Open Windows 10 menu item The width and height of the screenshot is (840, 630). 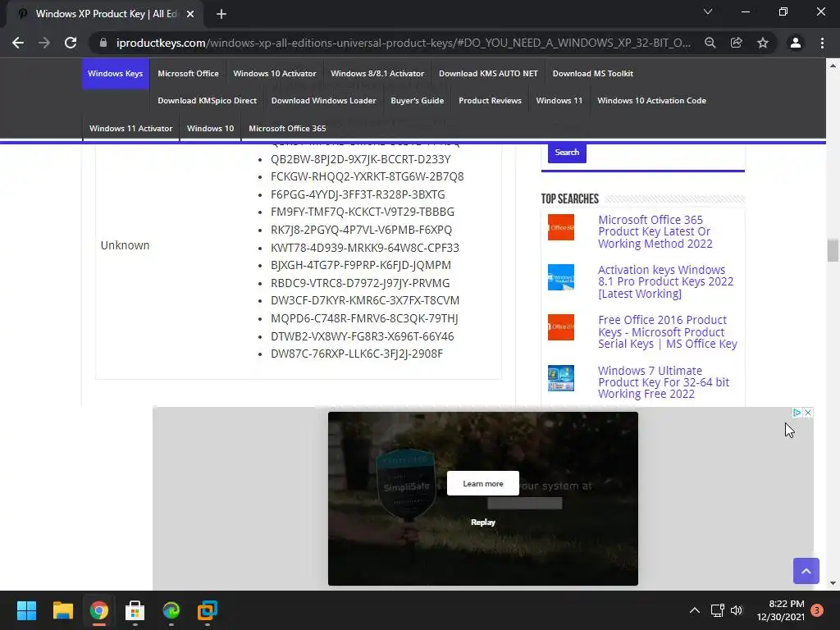click(211, 129)
